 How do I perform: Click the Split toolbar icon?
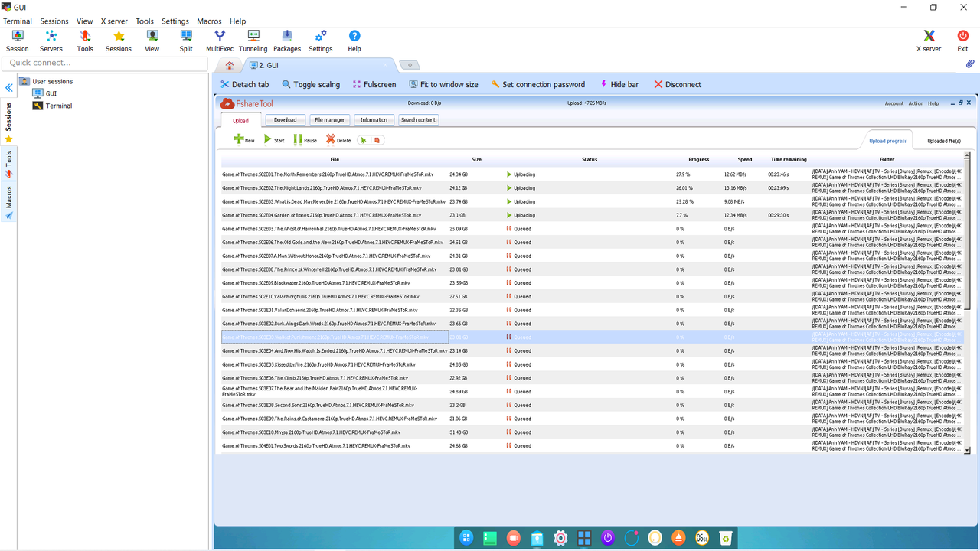pos(186,41)
